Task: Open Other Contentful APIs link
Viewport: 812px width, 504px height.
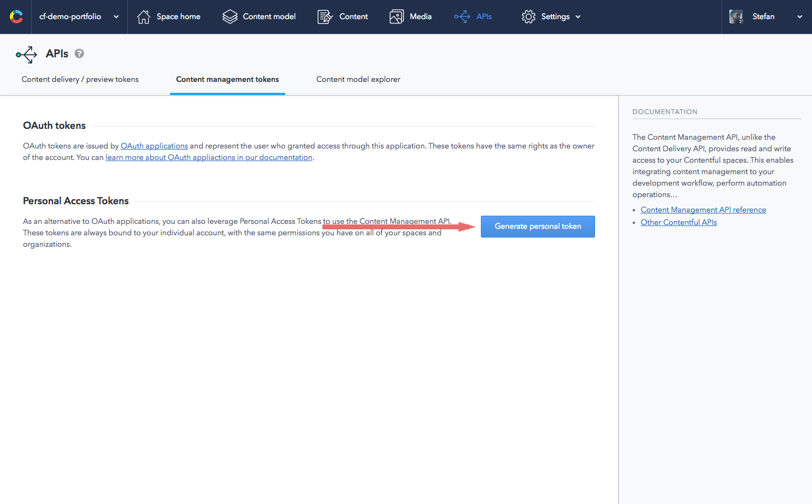Action: point(679,223)
